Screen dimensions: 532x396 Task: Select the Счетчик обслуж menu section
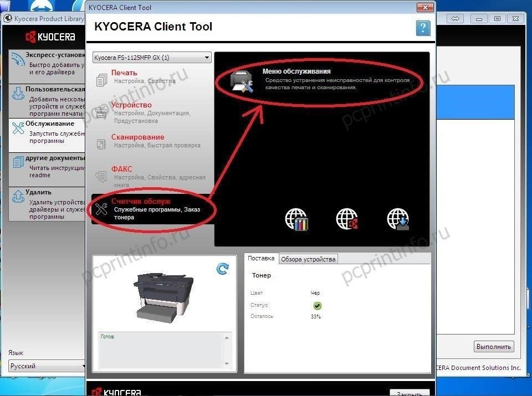153,209
